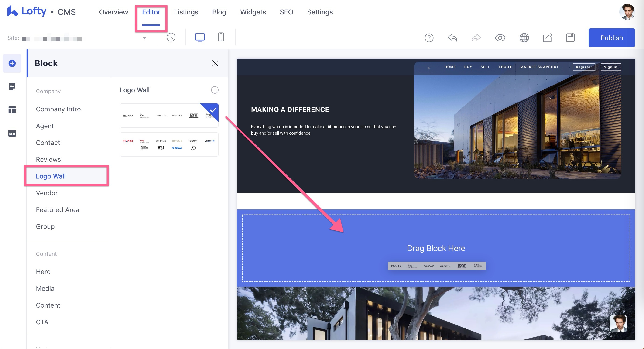Open the user avatar account menu
Viewport: 644px width, 349px height.
[627, 12]
